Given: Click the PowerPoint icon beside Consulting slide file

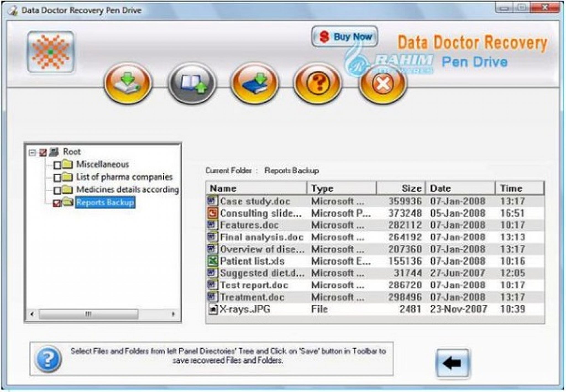Looking at the screenshot, I should pyautogui.click(x=212, y=213).
